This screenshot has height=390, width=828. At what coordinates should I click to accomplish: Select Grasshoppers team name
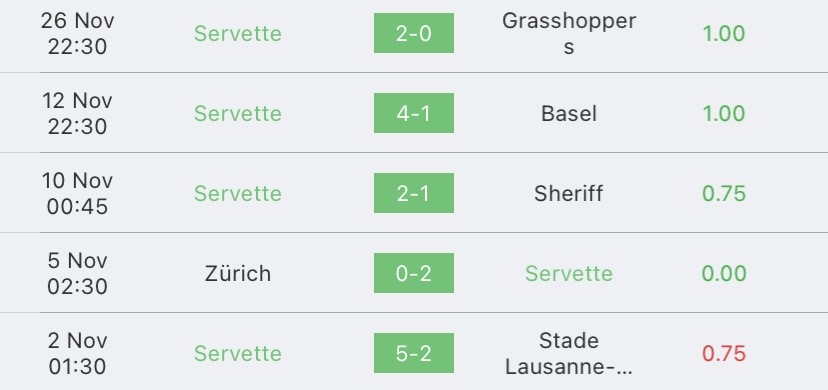(569, 34)
